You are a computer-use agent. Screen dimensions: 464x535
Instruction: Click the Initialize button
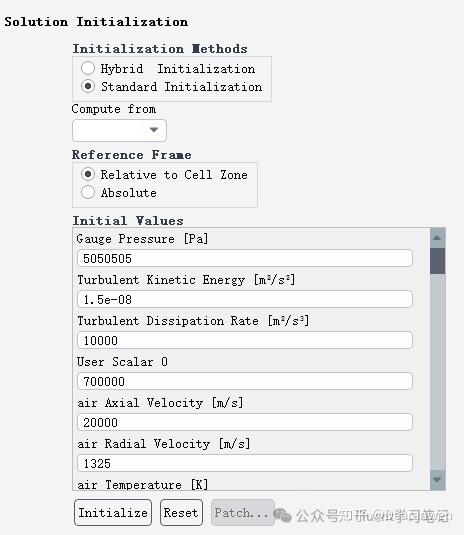click(x=113, y=512)
